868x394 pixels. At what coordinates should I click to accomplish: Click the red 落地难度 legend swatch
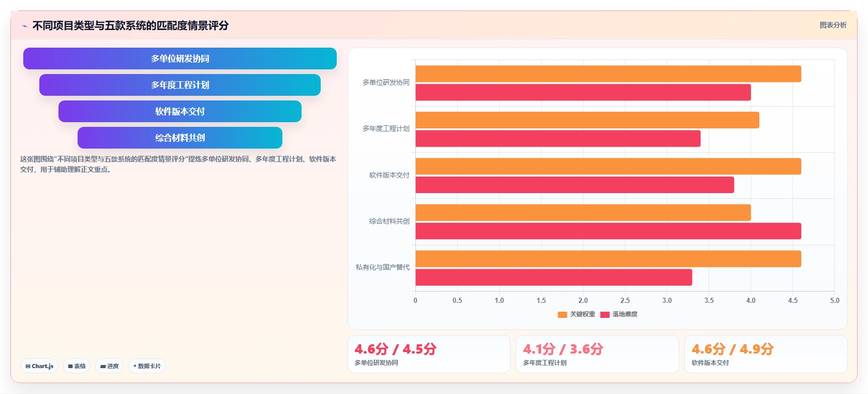(x=605, y=314)
